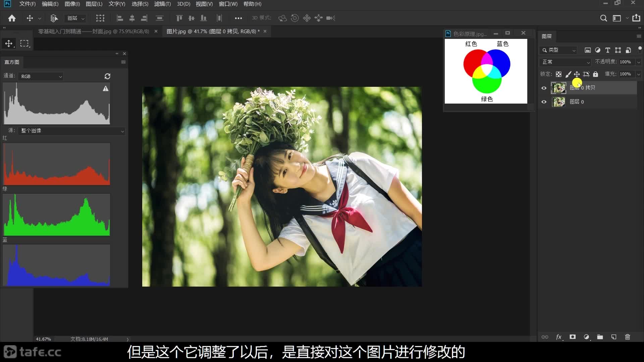The width and height of the screenshot is (644, 362).
Task: Align bottom edges icon
Action: 204,18
